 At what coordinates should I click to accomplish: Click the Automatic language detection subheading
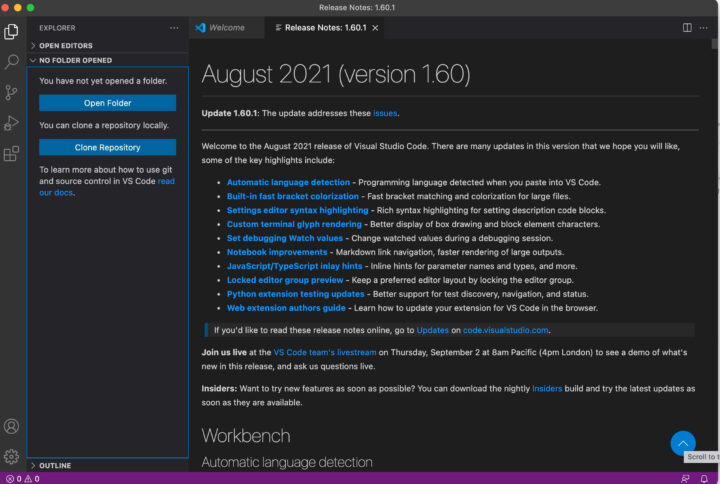click(287, 462)
